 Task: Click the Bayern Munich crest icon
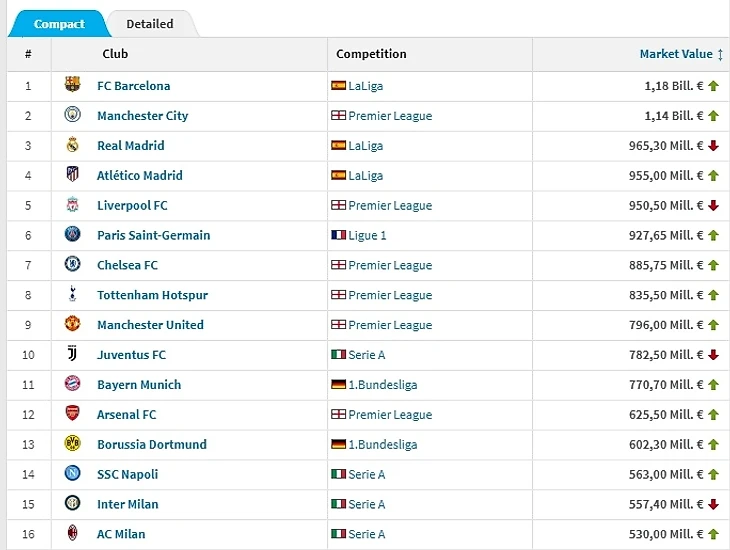[x=72, y=384]
